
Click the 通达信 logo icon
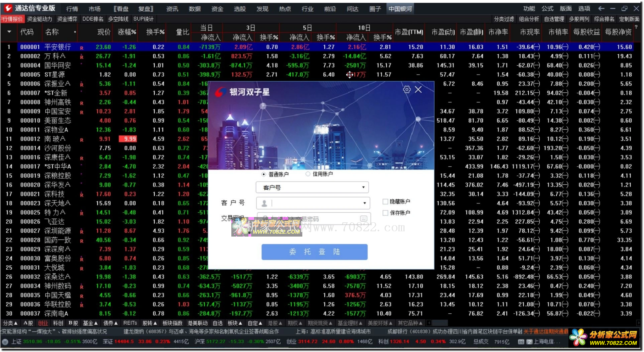coord(8,8)
